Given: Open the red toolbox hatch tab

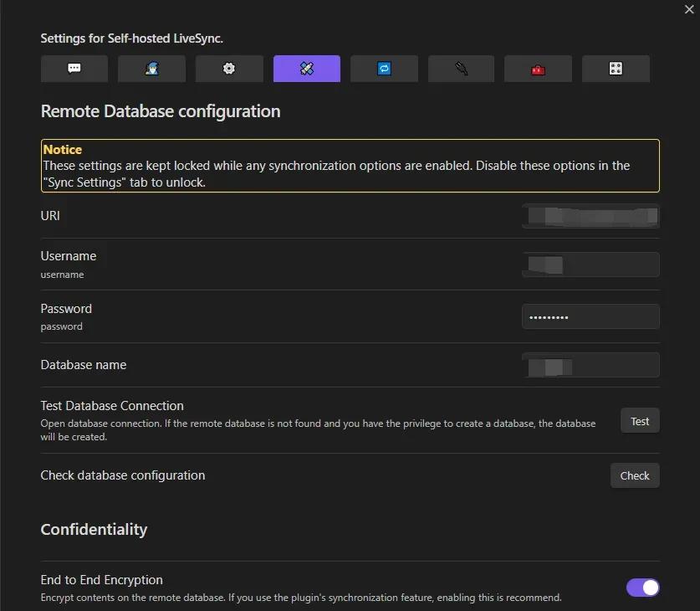Looking at the screenshot, I should (538, 69).
